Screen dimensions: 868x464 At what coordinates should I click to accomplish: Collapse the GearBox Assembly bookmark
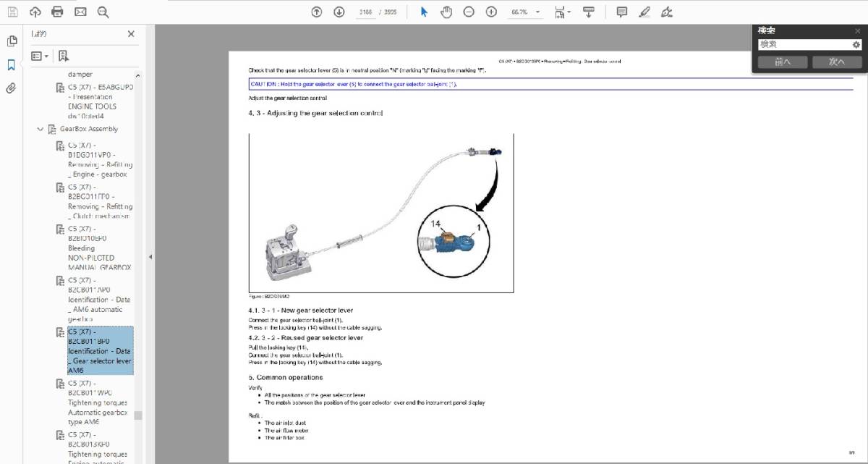(41, 130)
